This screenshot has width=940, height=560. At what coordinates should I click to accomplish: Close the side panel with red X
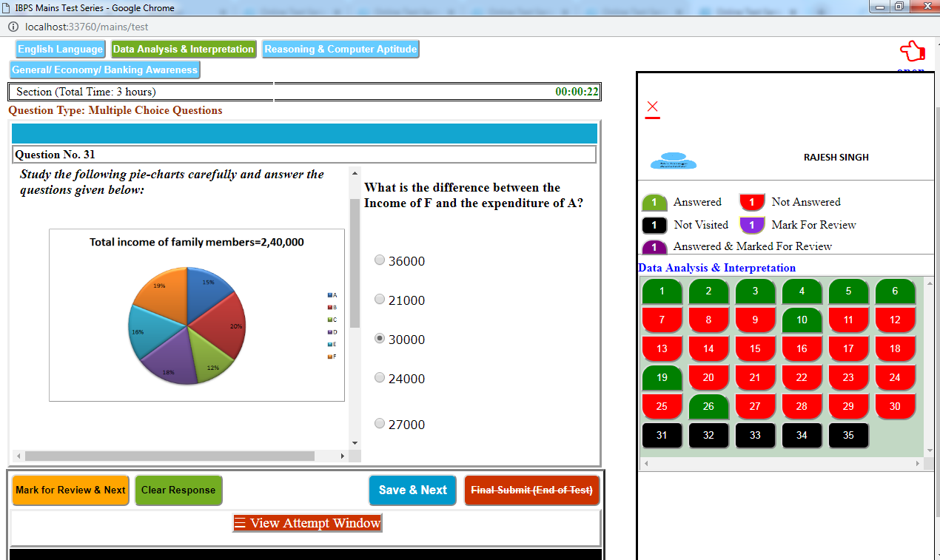[652, 108]
